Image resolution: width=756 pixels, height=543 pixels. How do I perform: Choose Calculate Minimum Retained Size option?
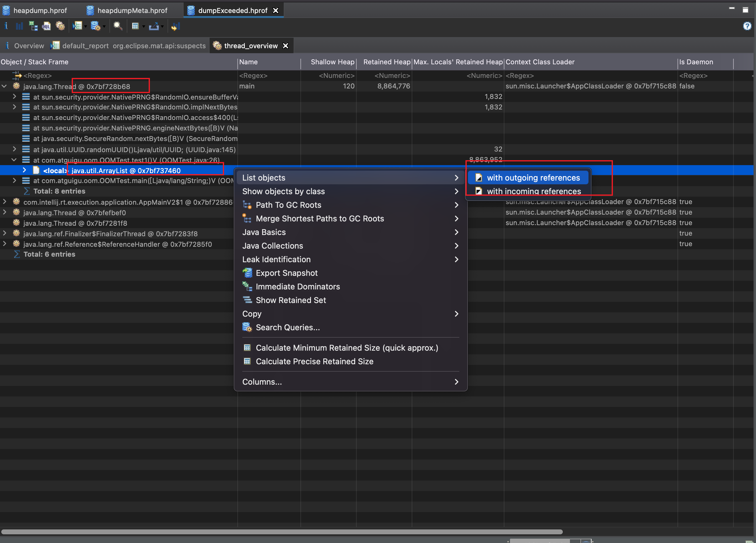click(351, 348)
